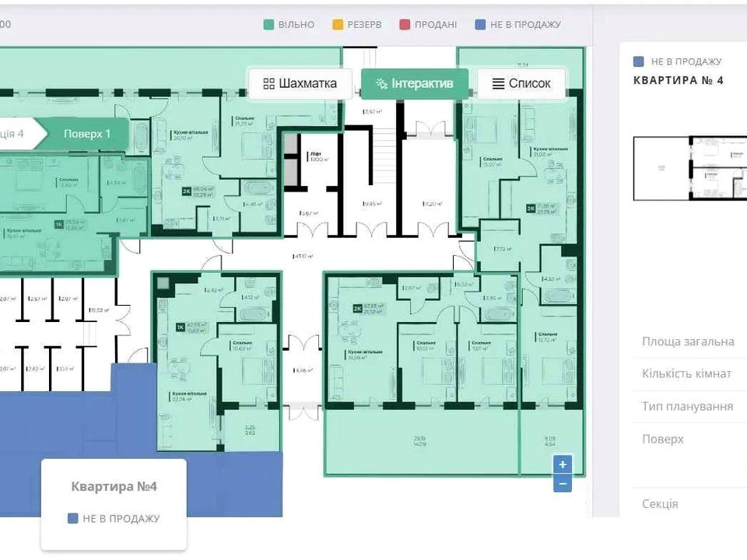Viewport: 747px width, 560px height.
Task: Click the green ВІЛЬНО legend swatch
Action: [x=268, y=24]
